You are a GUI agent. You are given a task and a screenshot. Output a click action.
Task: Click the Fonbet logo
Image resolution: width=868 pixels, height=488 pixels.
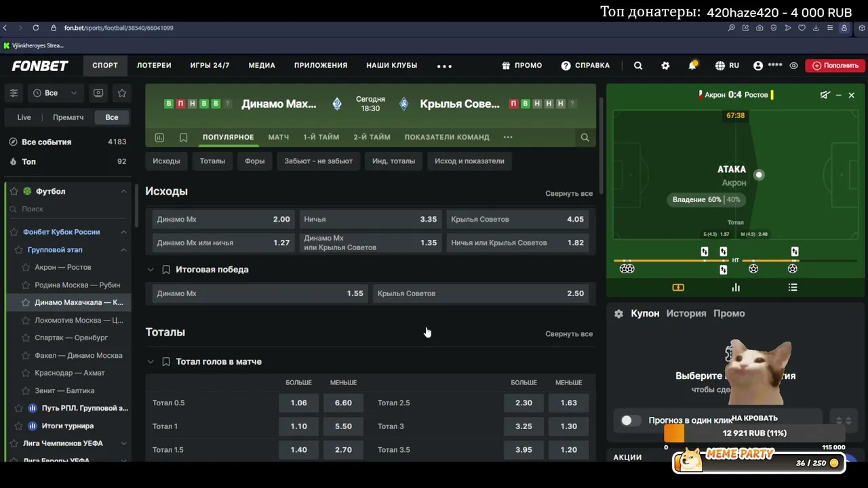40,66
